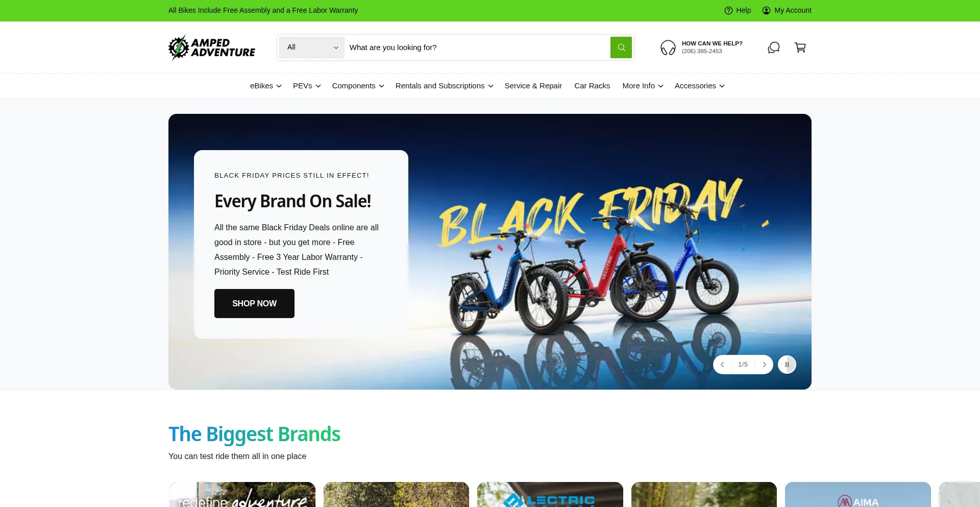Focus the product search field

(477, 47)
